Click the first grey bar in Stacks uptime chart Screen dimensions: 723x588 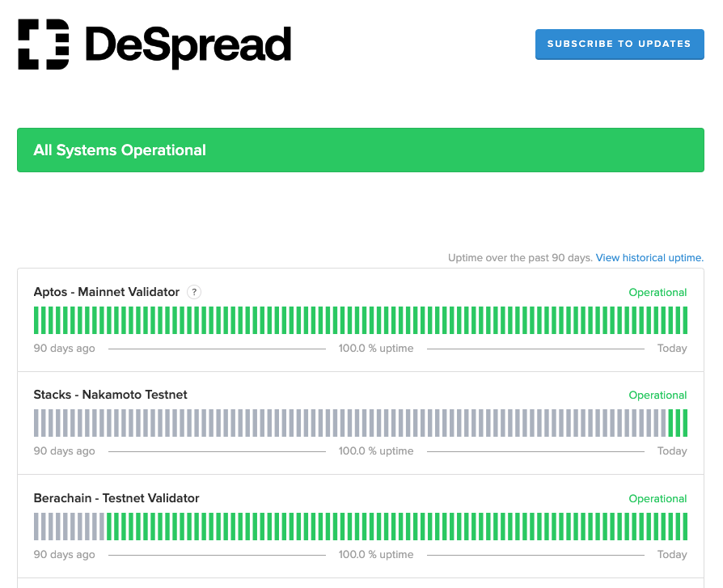[36, 423]
